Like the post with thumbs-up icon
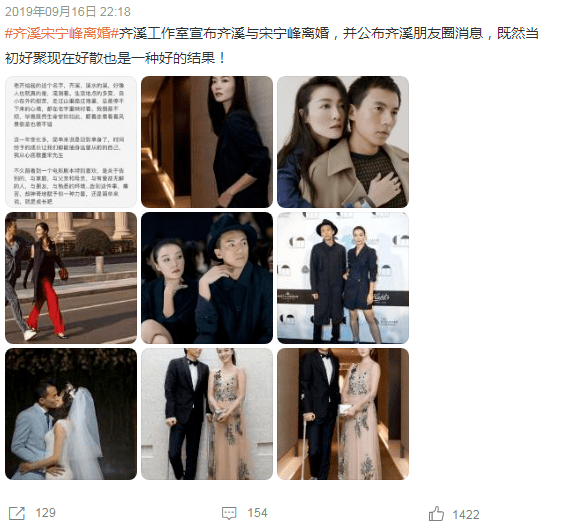Image resolution: width=561 pixels, height=530 pixels. (436, 514)
